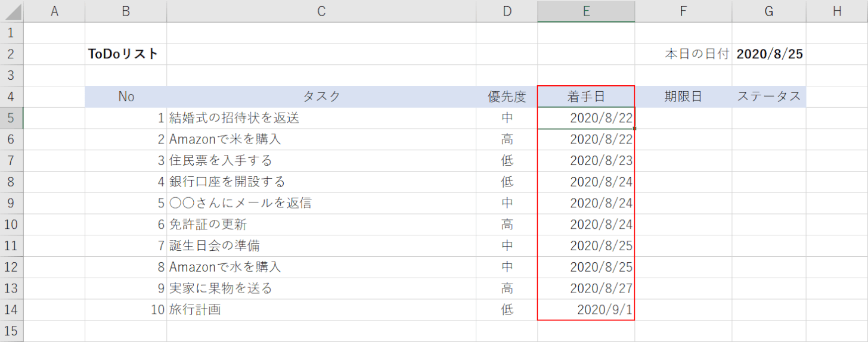
Task: Click the 期限日 header cell
Action: pos(683,97)
